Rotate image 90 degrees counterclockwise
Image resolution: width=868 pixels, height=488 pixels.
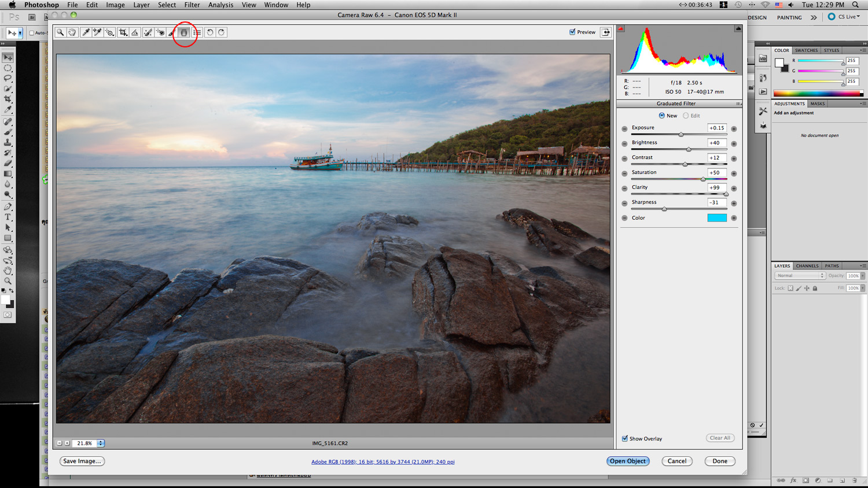[210, 32]
